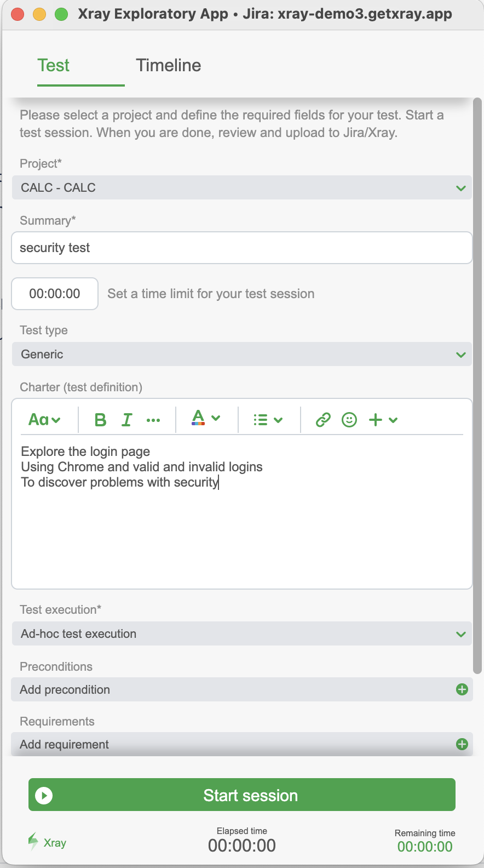Click the text 'Explore the login page'
The image size is (484, 868).
coord(85,452)
